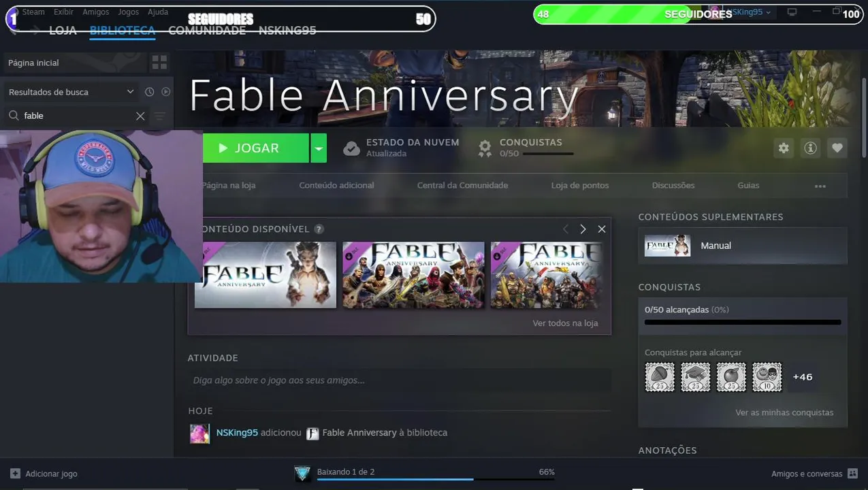Click Ver todos na loja
Viewport: 868px width, 490px height.
click(565, 323)
